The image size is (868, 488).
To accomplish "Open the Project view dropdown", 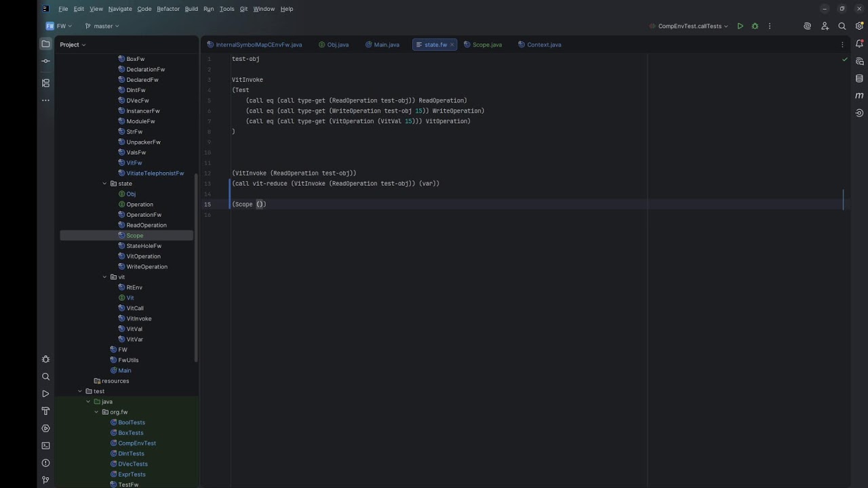I will (x=73, y=45).
